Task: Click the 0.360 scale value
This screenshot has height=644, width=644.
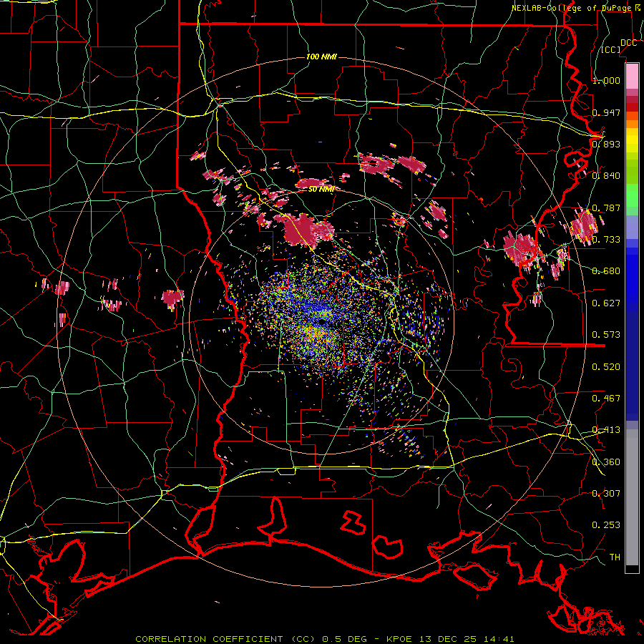Action: pyautogui.click(x=606, y=462)
